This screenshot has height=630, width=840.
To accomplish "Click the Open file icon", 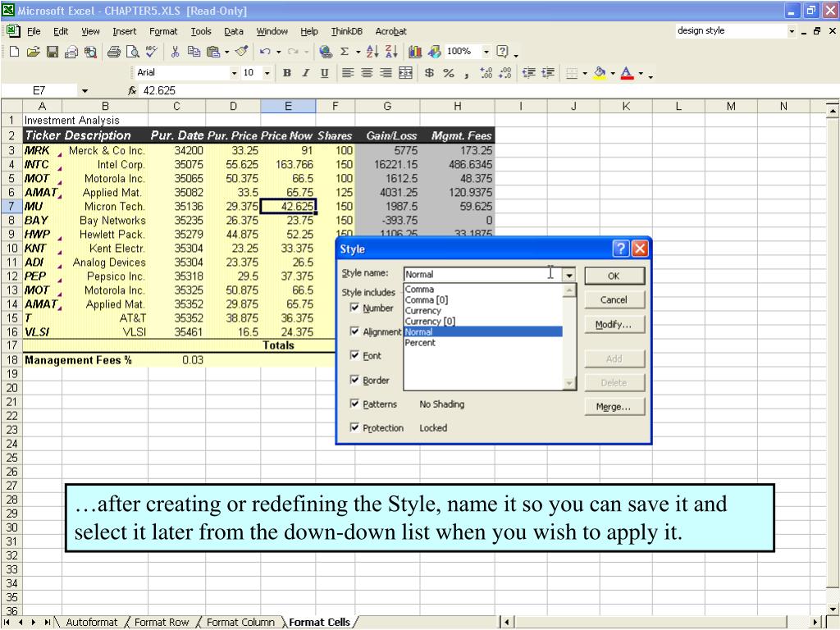I will tap(33, 52).
